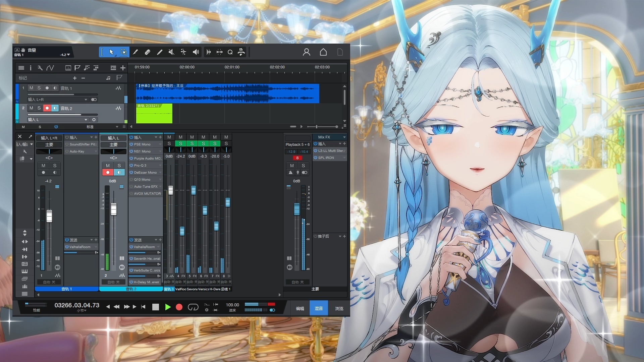This screenshot has height=362, width=644.
Task: Open the user account icon
Action: 306,52
